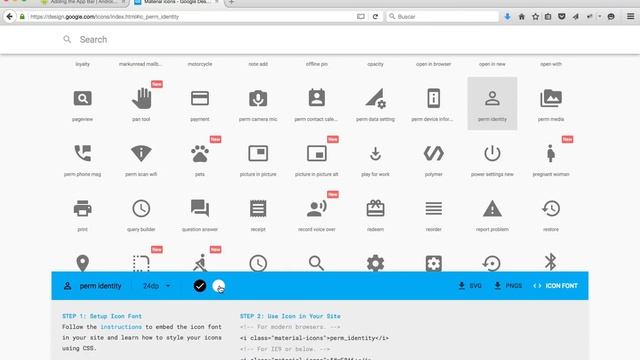
Task: Click the perm_identity code snippet line
Action: [x=314, y=338]
